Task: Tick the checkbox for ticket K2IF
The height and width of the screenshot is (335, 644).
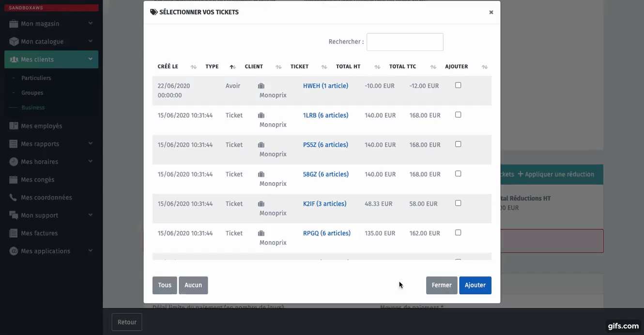Action: pyautogui.click(x=458, y=203)
